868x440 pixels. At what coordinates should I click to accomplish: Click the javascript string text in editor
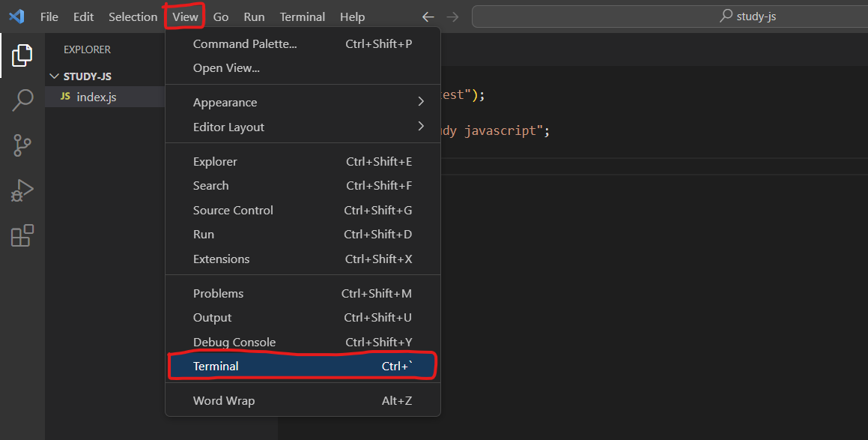(x=500, y=130)
